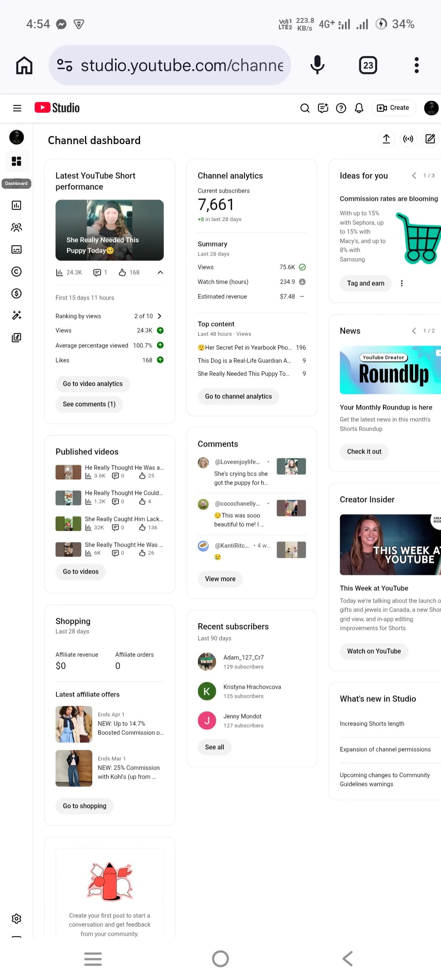Screen dimensions: 441x980
Task: Click the YouTube Studio logo
Action: pos(57,108)
